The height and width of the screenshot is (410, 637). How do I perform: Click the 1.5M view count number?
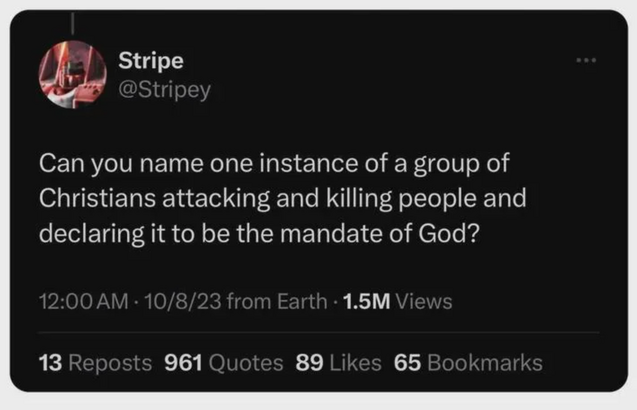366,301
